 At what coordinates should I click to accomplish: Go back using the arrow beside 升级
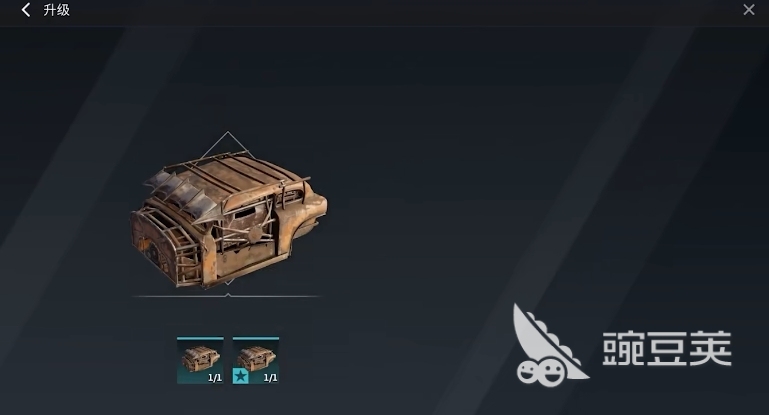(x=26, y=9)
